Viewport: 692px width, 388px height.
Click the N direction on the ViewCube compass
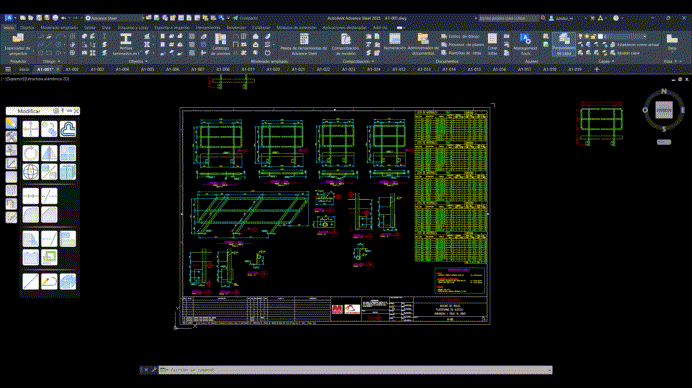coord(664,91)
